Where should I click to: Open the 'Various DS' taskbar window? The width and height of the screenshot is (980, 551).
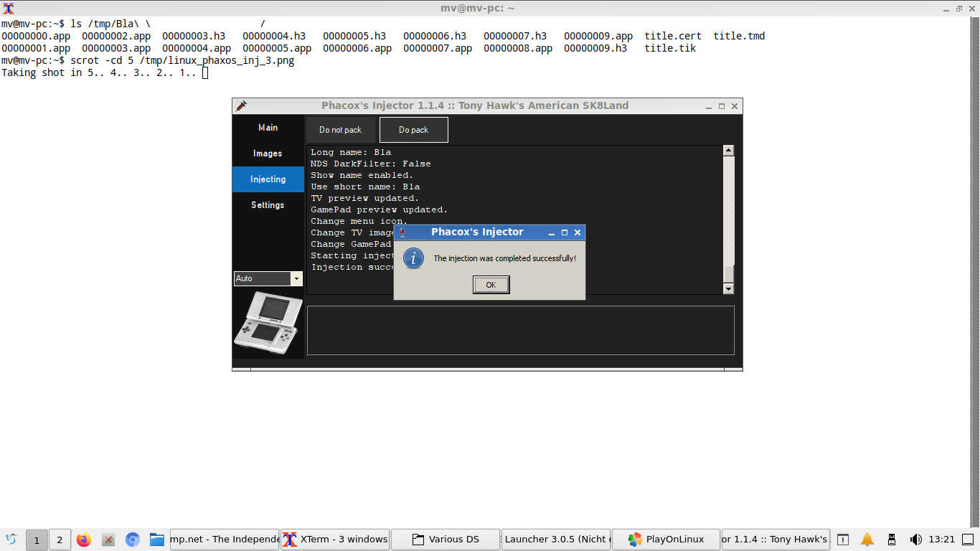[x=446, y=540]
